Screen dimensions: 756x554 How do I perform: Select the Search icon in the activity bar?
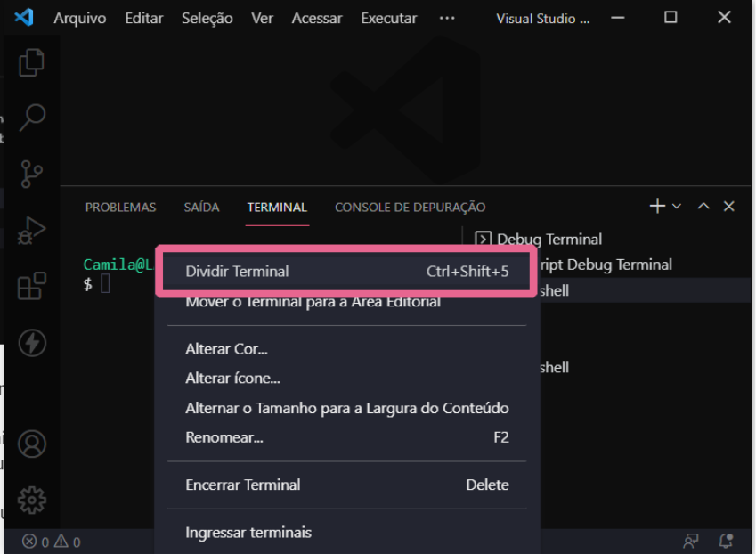click(x=31, y=118)
